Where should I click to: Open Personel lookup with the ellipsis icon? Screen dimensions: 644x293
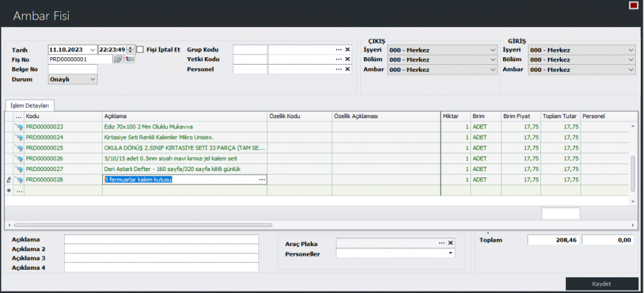(x=338, y=69)
